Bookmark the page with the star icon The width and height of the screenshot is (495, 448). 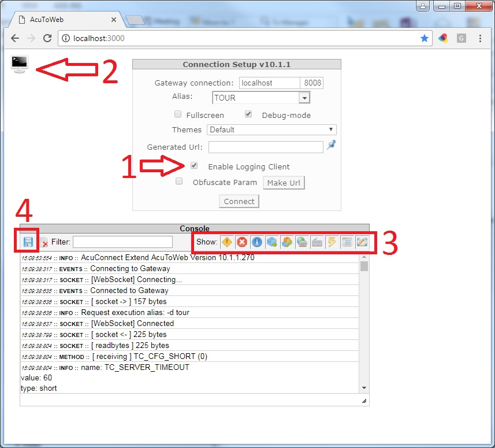coord(425,38)
